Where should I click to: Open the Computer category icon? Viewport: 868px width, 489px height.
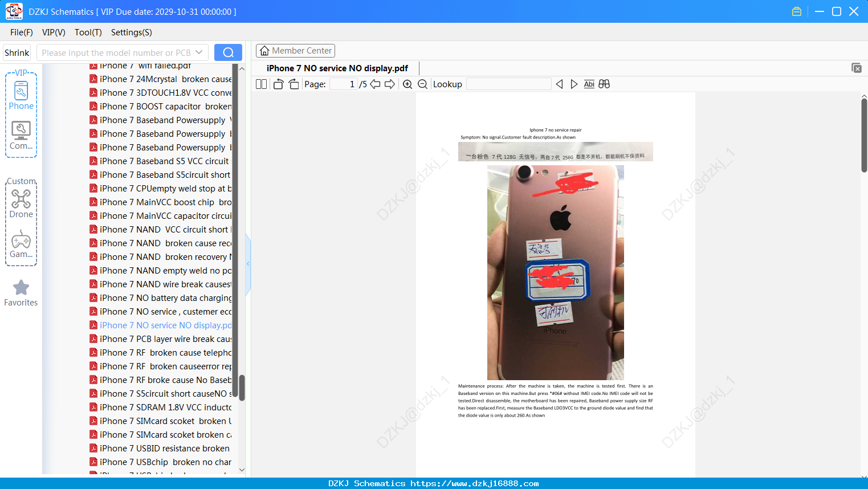[x=21, y=136]
